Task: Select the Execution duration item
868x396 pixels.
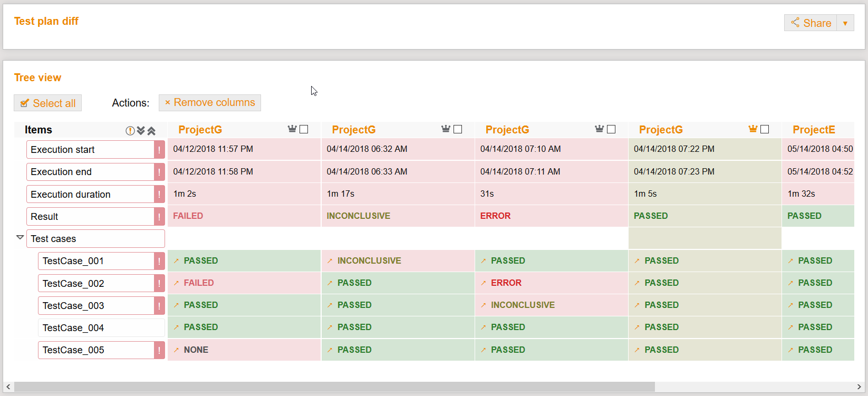Action: tap(90, 194)
